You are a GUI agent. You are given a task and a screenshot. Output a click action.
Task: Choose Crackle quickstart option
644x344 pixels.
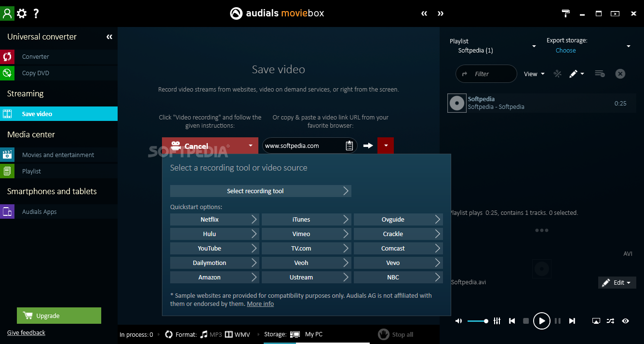pos(398,234)
